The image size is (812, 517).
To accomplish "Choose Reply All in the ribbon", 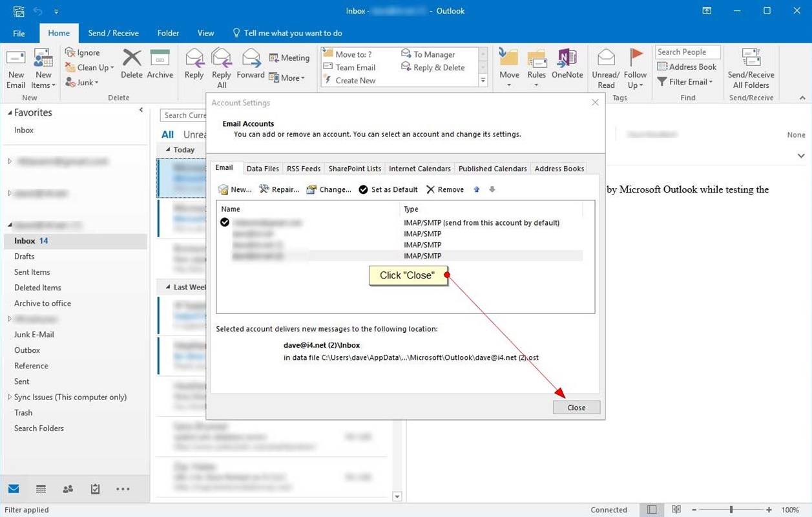I will point(222,69).
